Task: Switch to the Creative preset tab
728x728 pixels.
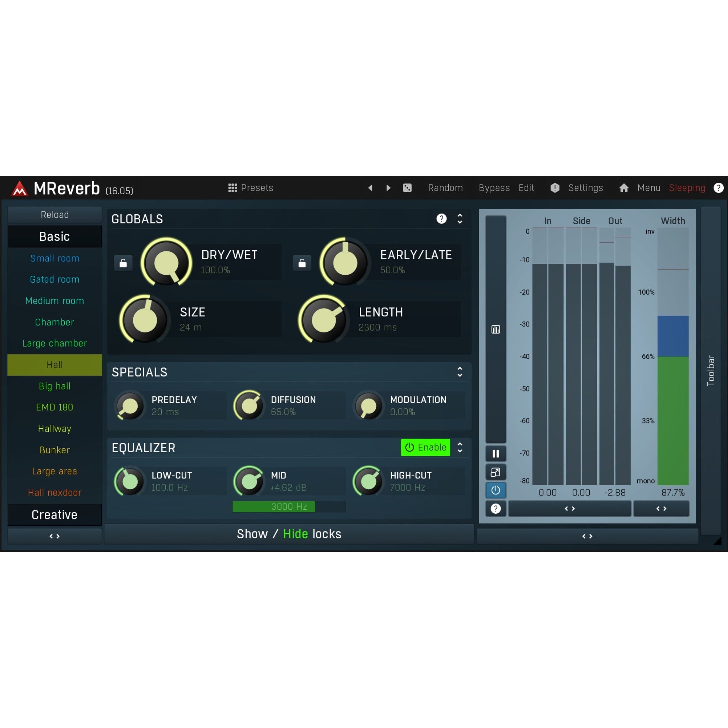Action: click(x=54, y=515)
